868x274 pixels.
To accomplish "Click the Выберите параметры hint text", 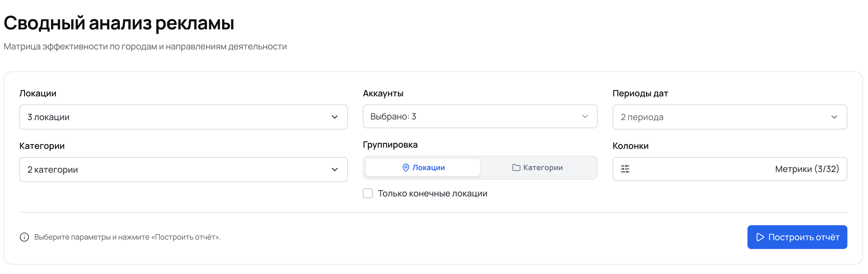I will (x=128, y=237).
